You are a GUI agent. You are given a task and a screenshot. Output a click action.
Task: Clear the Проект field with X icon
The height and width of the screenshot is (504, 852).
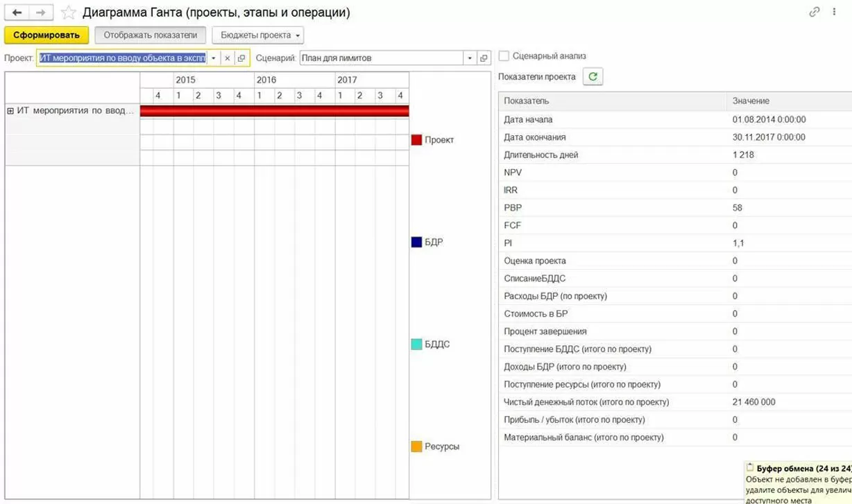(x=227, y=58)
